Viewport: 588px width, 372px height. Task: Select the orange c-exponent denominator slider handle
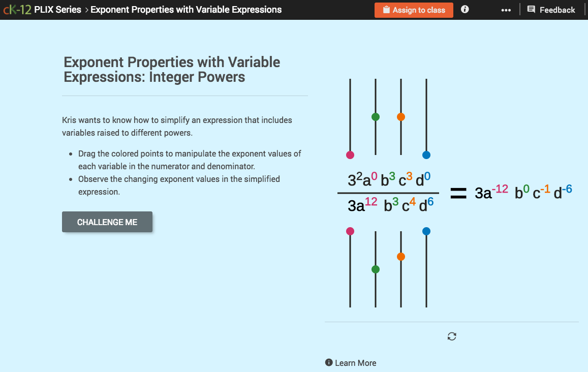coord(401,257)
